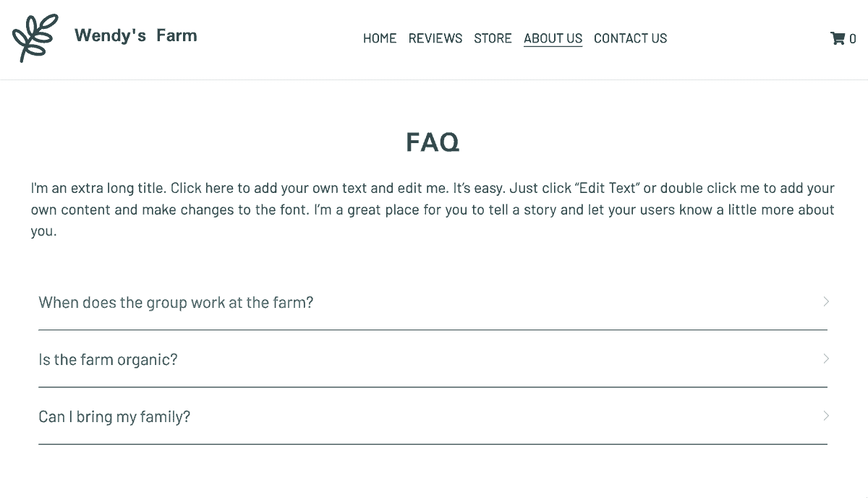Select the FAQ page heading
The width and height of the screenshot is (868, 498).
[x=433, y=142]
